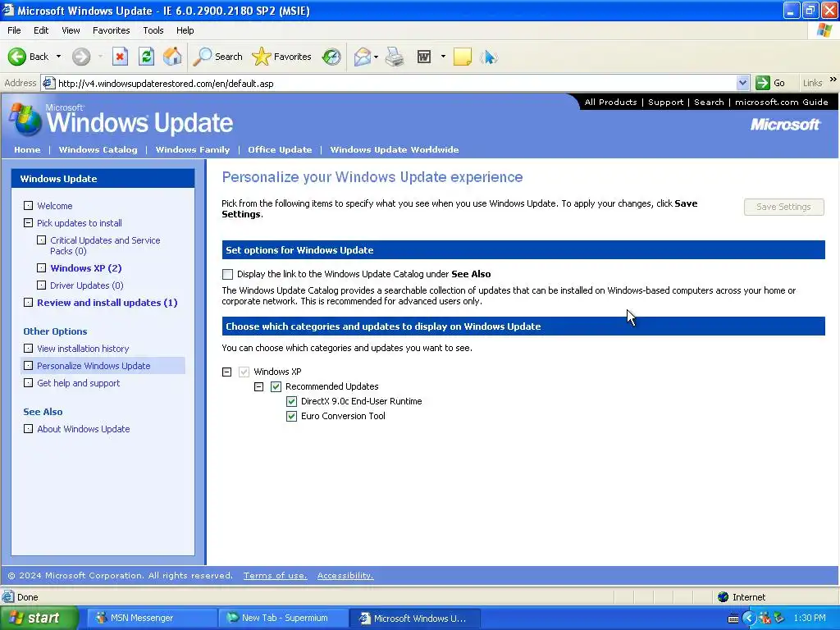Click the tray expand arrow icon

pos(748,619)
